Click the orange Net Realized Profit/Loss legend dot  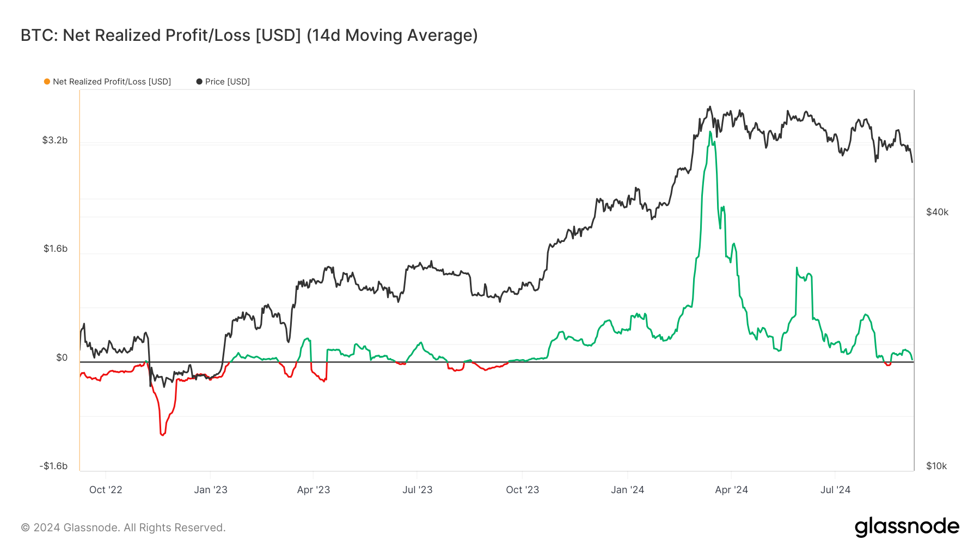click(47, 82)
